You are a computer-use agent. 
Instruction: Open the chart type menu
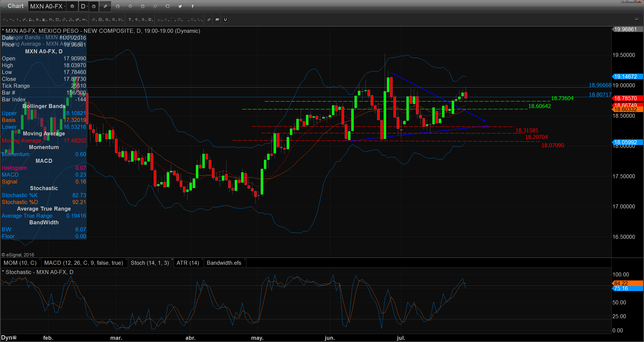pos(118,6)
